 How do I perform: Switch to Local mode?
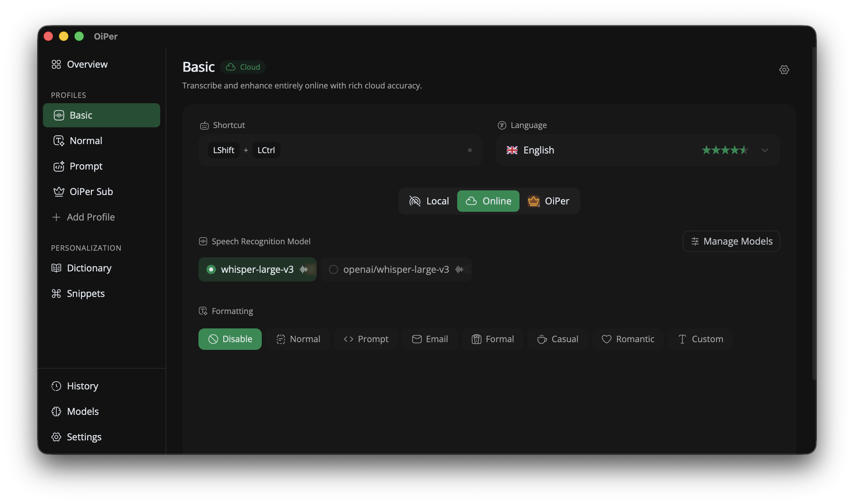[429, 201]
